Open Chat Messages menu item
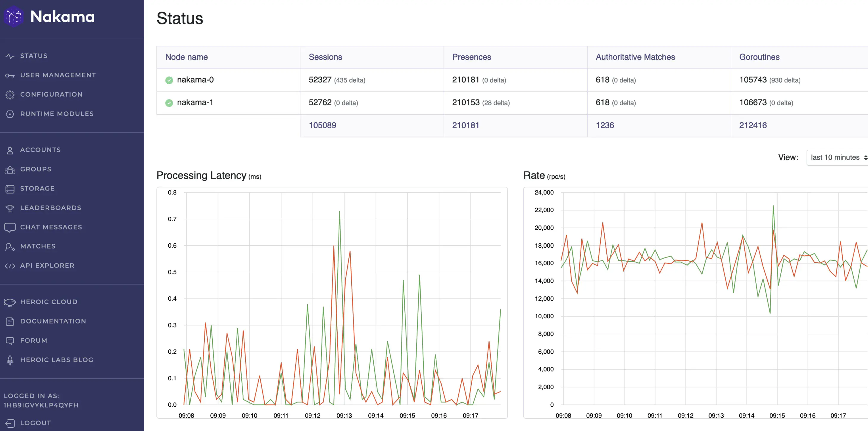Viewport: 868px width, 431px height. [51, 227]
